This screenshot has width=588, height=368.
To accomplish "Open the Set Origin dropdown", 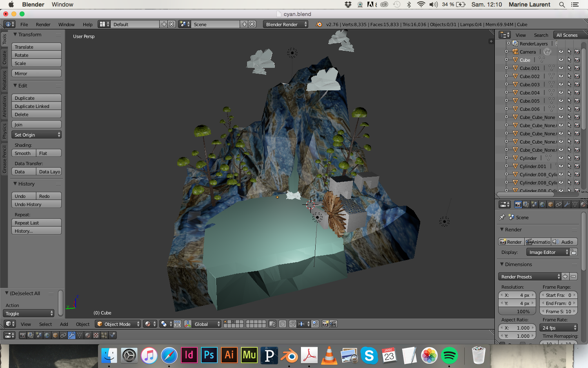I will click(x=36, y=135).
